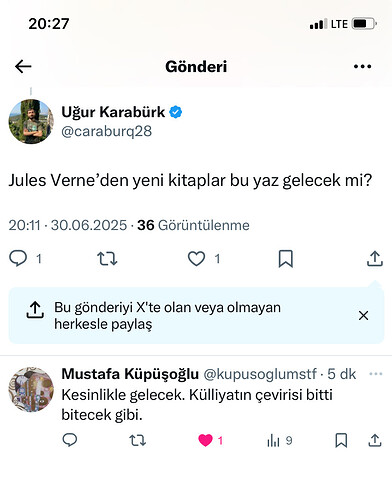Open the three-dot menu beside Gönderi
This screenshot has height=500, width=392.
click(x=362, y=66)
